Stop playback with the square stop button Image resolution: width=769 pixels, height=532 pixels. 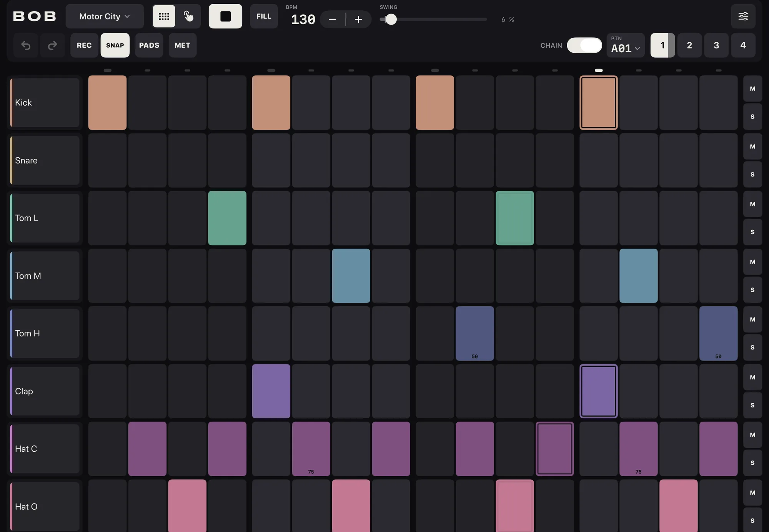point(225,16)
